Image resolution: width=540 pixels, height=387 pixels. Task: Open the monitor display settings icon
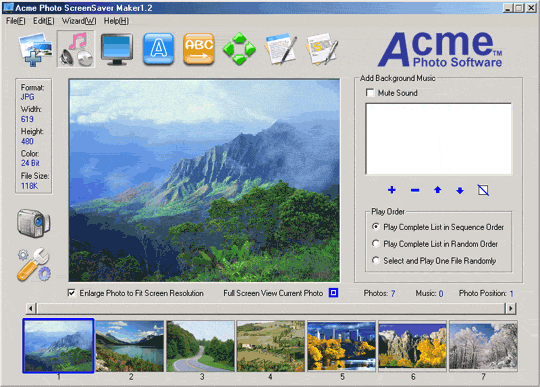pyautogui.click(x=117, y=49)
